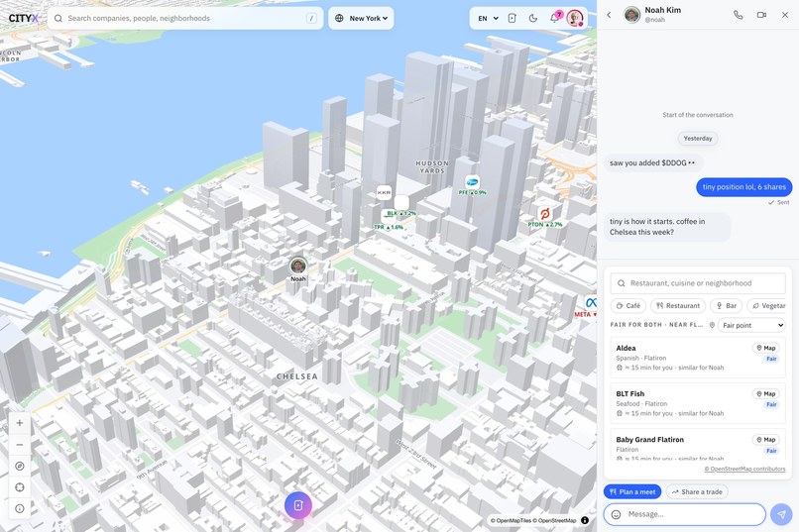Open your profile avatar menu
This screenshot has height=532, width=799.
575,18
